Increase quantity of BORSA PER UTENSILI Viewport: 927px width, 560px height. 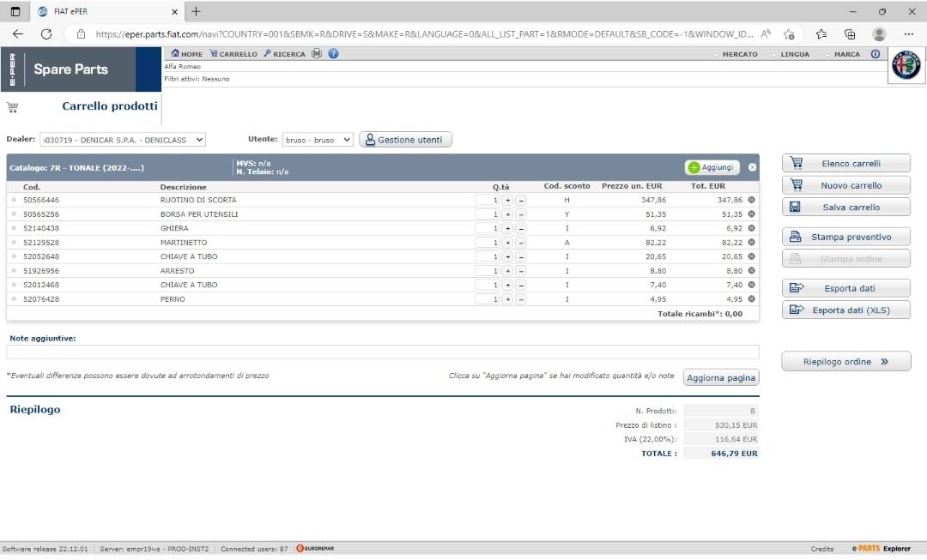(x=507, y=214)
